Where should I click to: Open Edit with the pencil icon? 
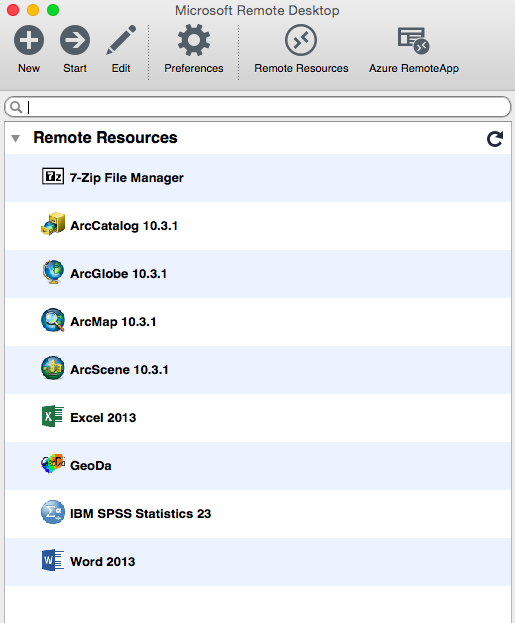[x=121, y=40]
